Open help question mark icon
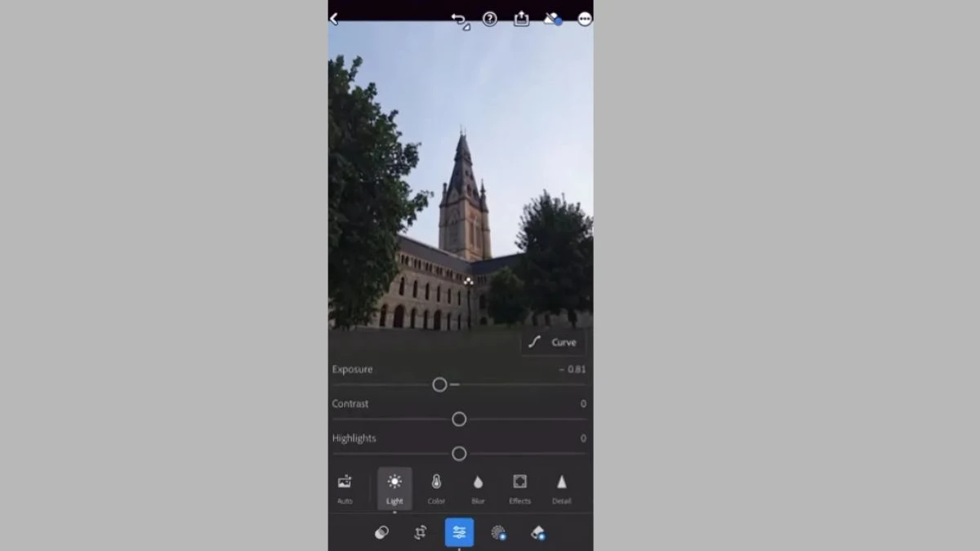Image resolution: width=980 pixels, height=551 pixels. 490,19
